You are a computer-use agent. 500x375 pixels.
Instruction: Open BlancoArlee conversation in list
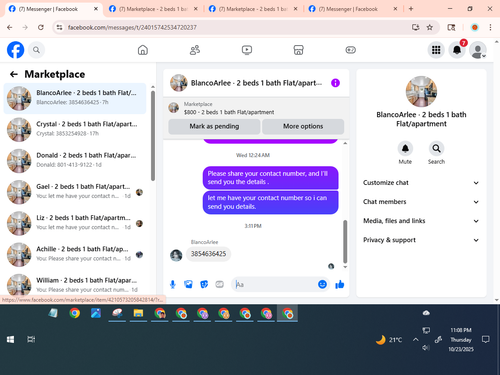click(x=75, y=98)
